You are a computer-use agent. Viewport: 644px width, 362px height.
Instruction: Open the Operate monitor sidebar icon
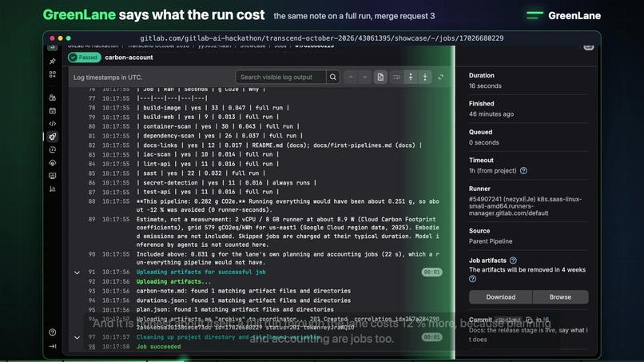tap(53, 176)
